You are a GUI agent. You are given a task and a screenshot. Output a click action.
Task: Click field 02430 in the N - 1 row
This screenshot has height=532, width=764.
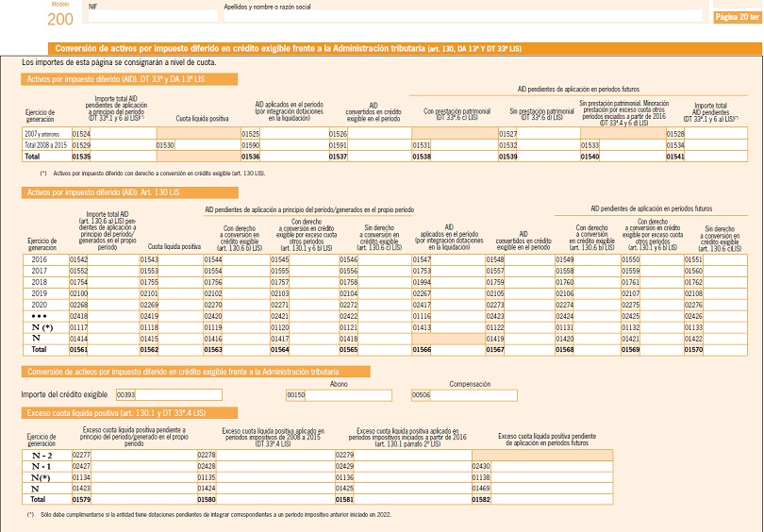(x=552, y=466)
